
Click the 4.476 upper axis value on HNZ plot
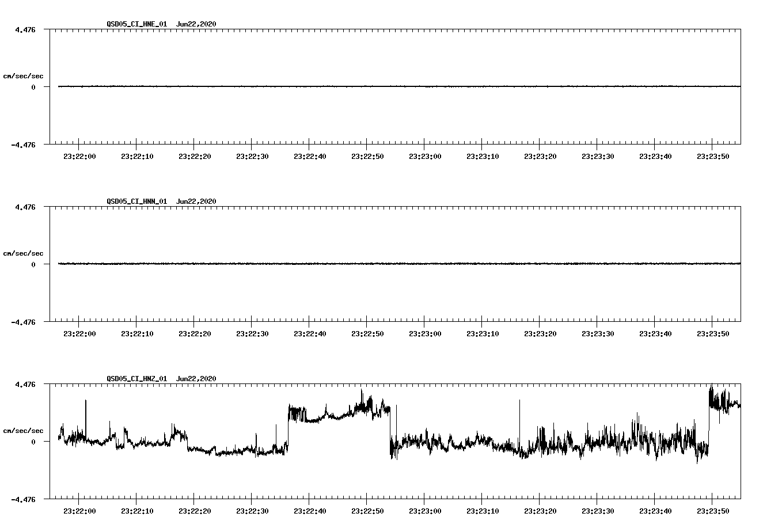25,384
